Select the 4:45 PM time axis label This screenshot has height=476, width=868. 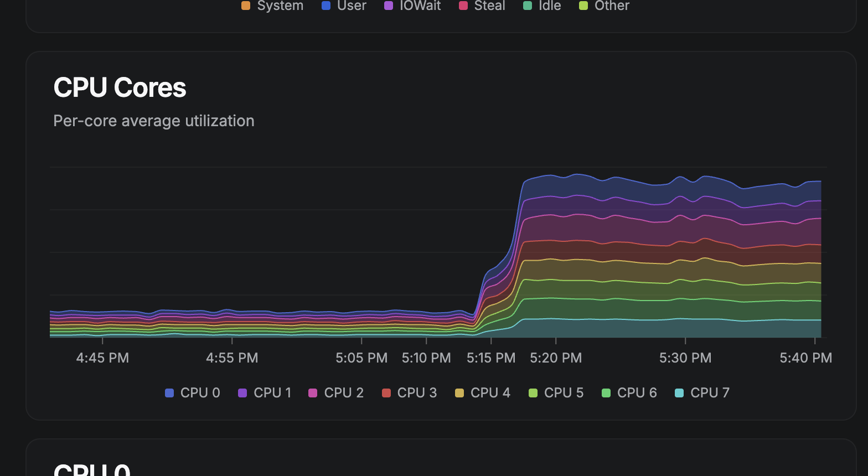(102, 358)
